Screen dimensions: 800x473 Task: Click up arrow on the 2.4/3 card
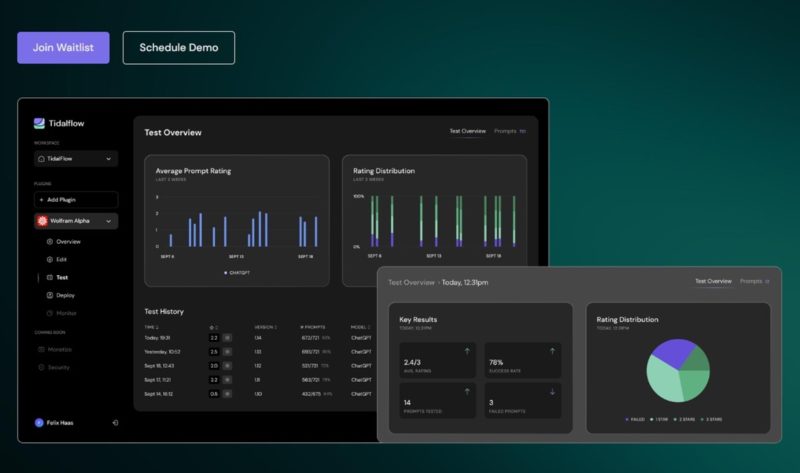click(467, 351)
